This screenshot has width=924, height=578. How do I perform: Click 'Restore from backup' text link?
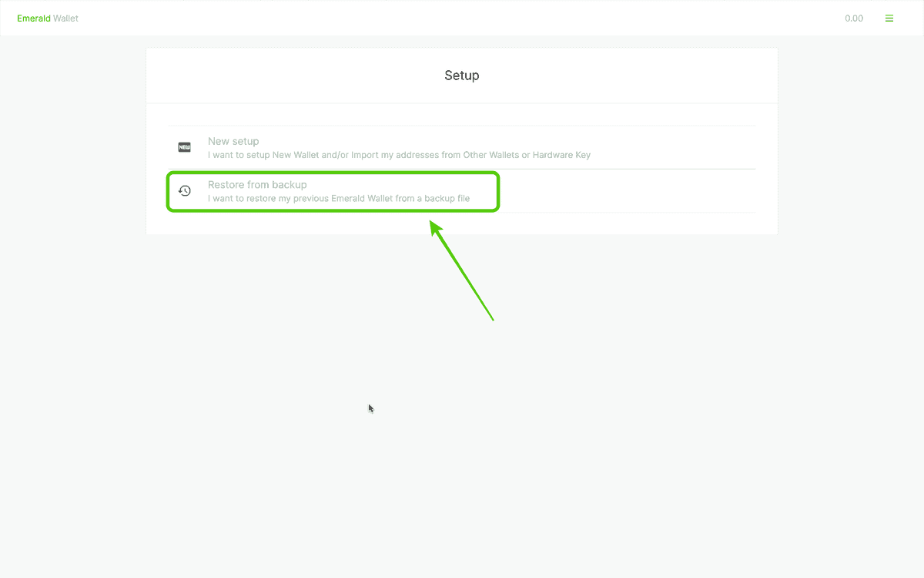click(257, 184)
